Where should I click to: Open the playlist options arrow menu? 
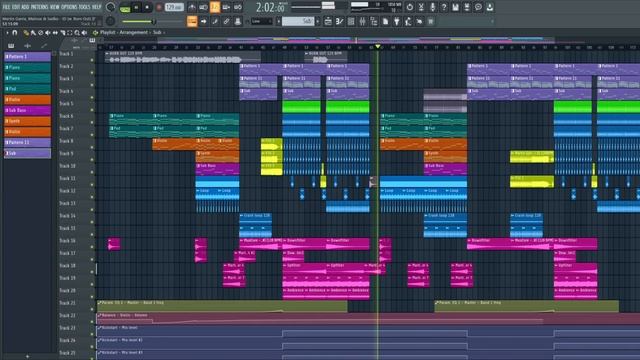coord(7,33)
